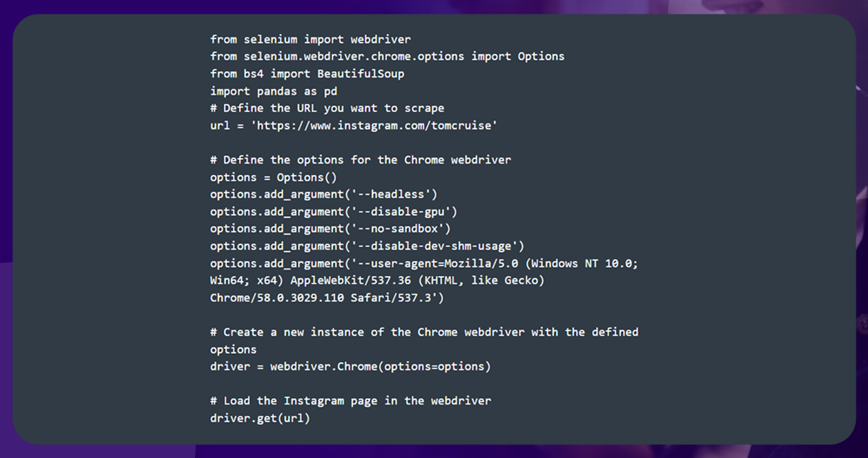Click the 'driver.get(url)' line
The width and height of the screenshot is (868, 458).
click(x=260, y=418)
